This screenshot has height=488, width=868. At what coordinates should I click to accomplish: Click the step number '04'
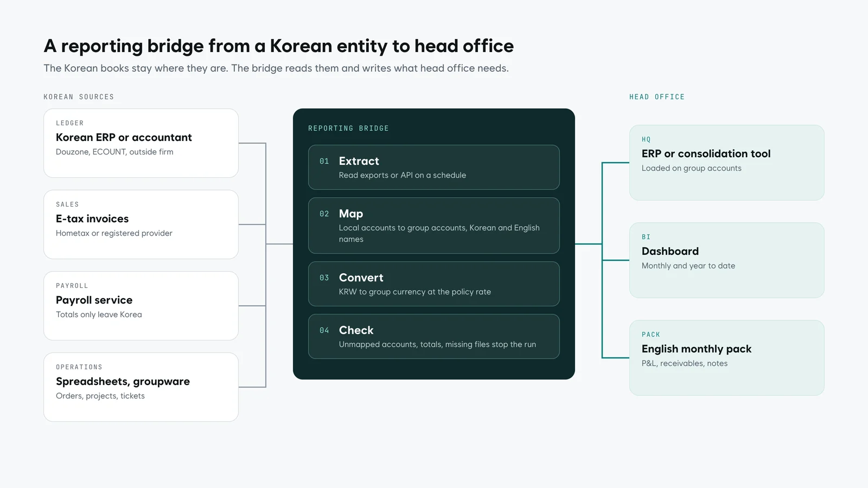[x=324, y=330]
